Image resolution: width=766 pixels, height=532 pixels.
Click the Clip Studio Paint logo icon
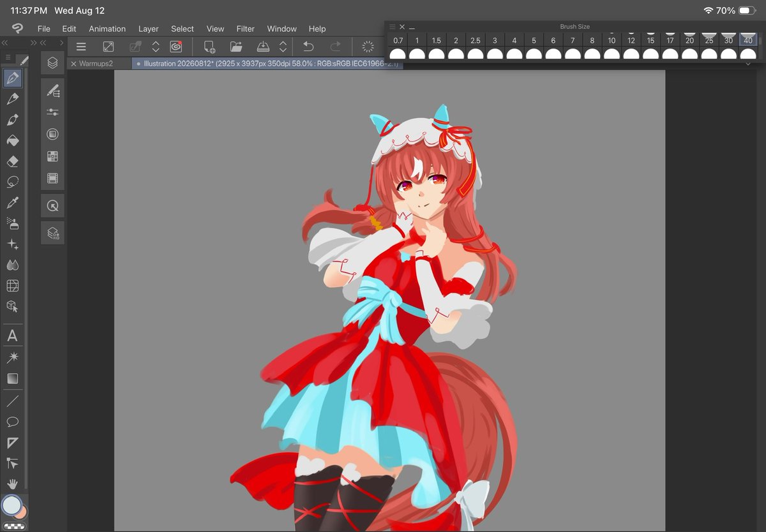[17, 28]
